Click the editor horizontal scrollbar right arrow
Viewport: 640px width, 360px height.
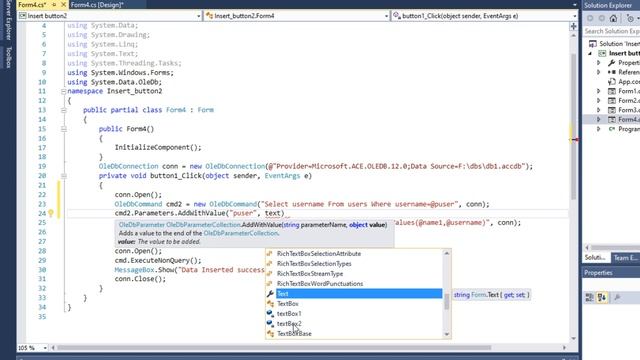[564, 348]
